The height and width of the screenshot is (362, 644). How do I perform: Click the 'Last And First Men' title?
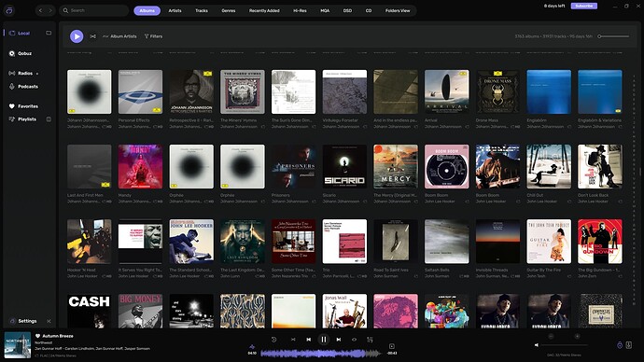point(85,195)
